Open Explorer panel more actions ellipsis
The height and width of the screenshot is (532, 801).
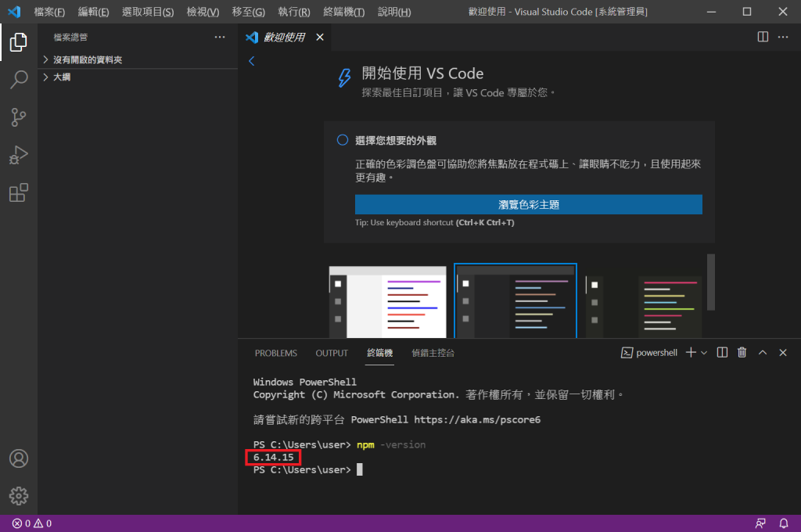[x=220, y=37]
